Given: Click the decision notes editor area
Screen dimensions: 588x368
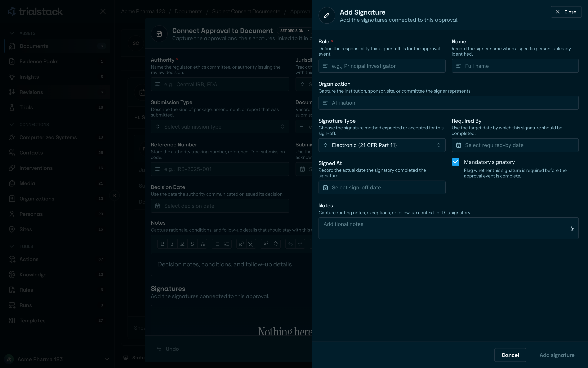Looking at the screenshot, I should pos(232,264).
